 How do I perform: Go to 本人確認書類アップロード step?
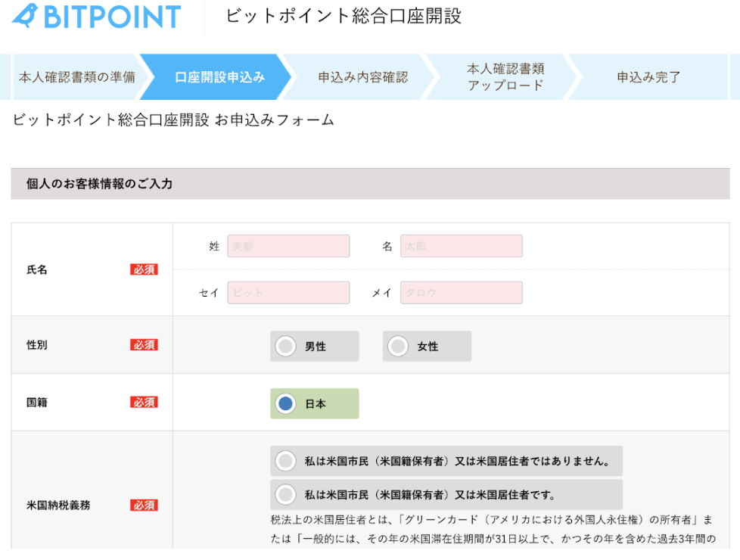click(505, 77)
